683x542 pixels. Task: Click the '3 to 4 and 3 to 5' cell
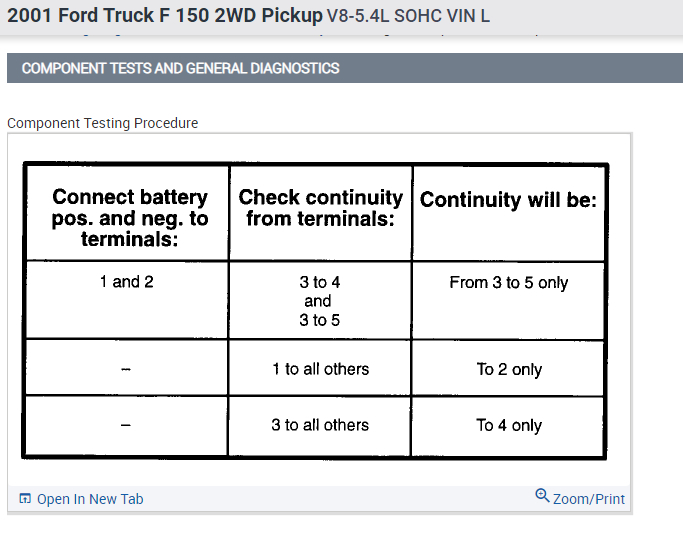click(319, 301)
